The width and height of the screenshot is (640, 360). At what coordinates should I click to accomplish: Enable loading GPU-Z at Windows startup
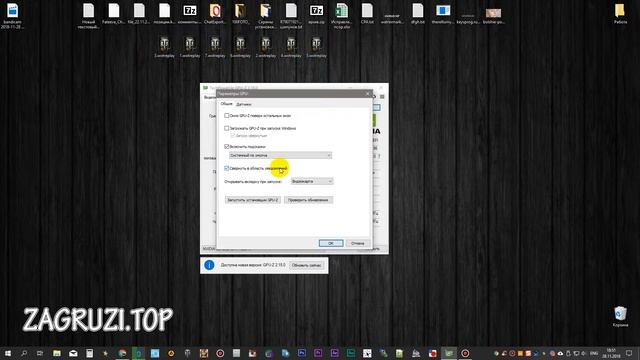pos(227,128)
